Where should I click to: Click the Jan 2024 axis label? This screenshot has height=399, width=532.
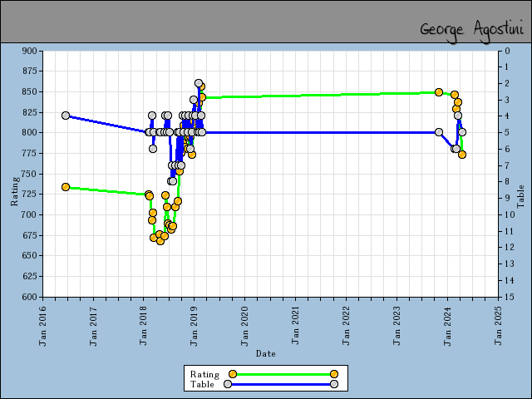point(447,326)
